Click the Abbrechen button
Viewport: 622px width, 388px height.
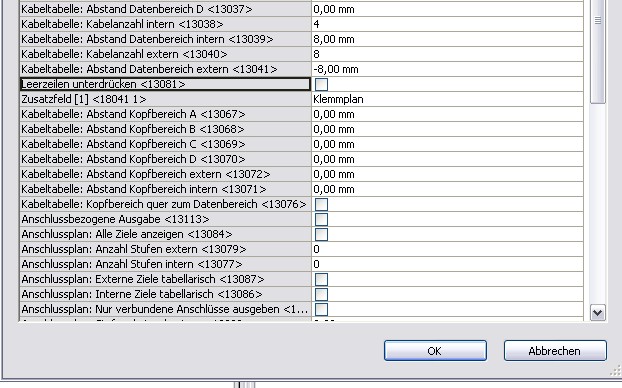pos(555,351)
